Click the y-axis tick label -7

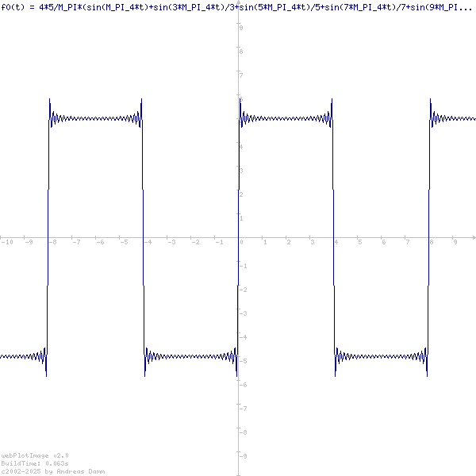click(244, 409)
